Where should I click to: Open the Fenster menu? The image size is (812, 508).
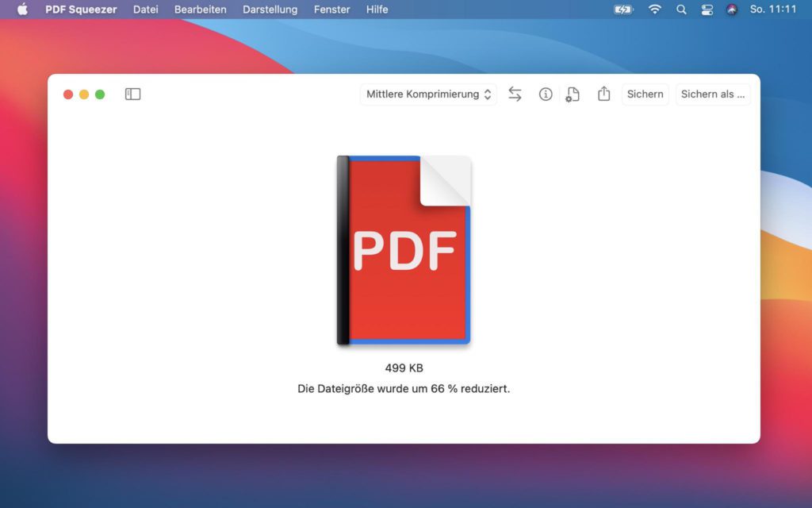click(x=331, y=10)
